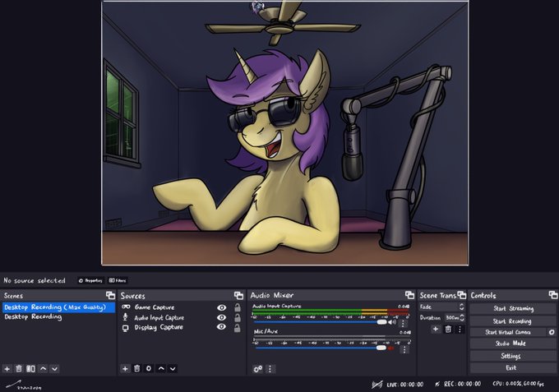Delete the selected scene using the Scenes trash icon
The height and width of the screenshot is (392, 559).
point(19,368)
